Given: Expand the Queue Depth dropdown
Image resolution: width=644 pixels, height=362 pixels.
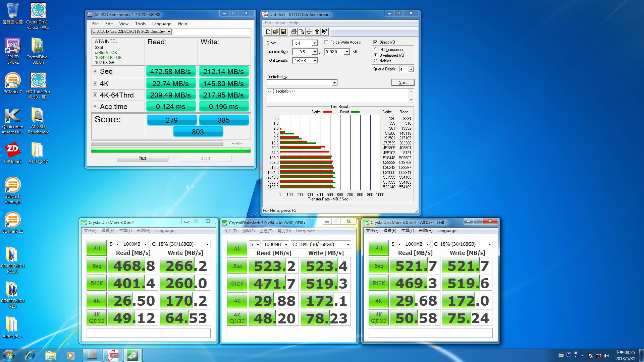Looking at the screenshot, I should (x=411, y=69).
